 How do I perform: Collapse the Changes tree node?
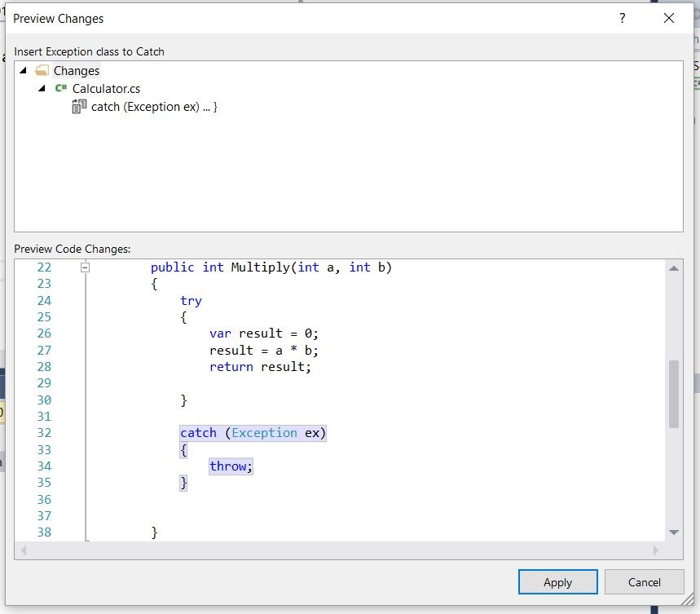coord(23,71)
